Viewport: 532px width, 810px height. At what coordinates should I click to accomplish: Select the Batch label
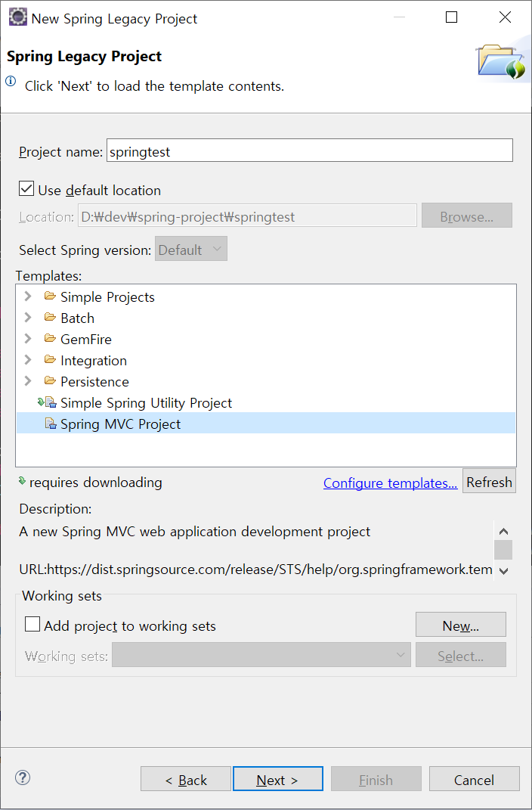(77, 318)
